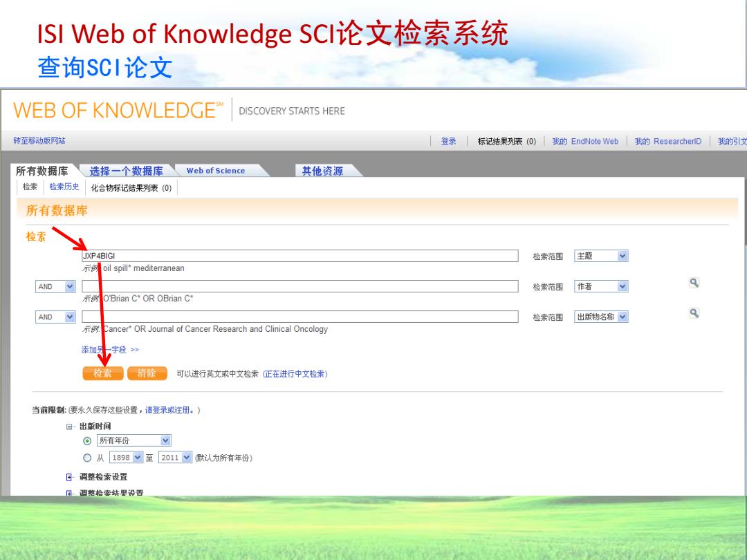Click the author lookup magnifier icon
747x560 pixels.
[x=694, y=283]
